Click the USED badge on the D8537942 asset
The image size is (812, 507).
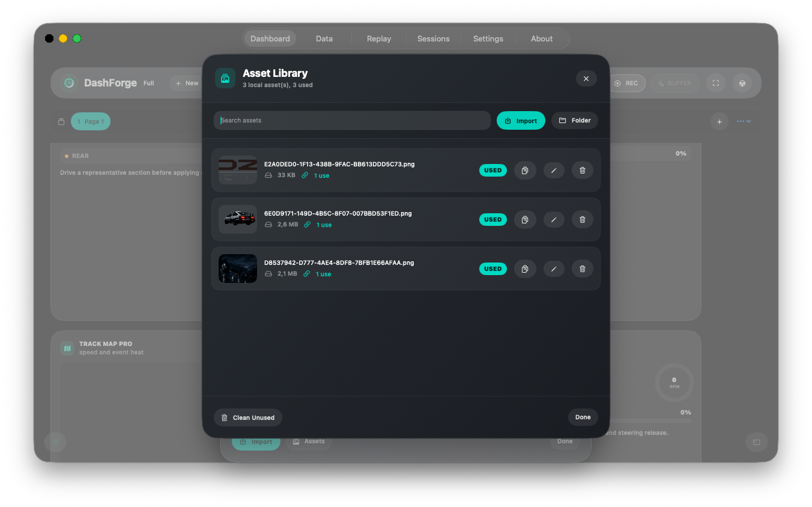(x=493, y=269)
